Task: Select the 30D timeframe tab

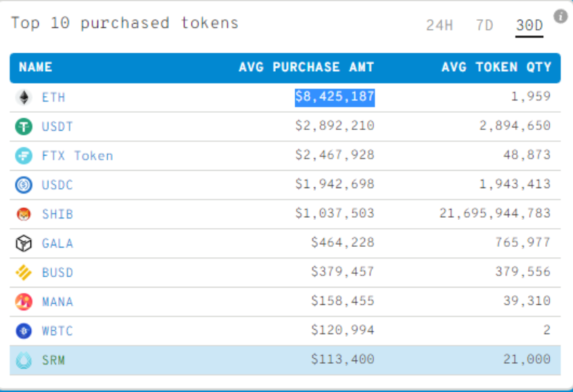Action: tap(529, 26)
